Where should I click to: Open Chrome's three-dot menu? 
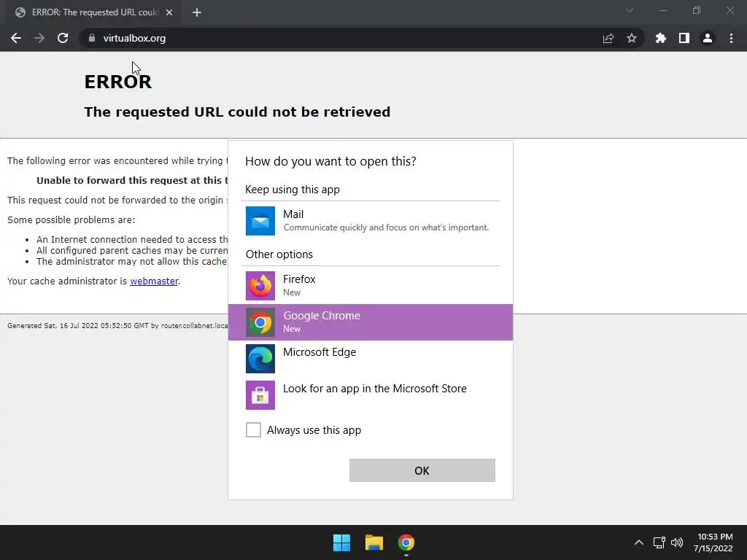point(731,38)
